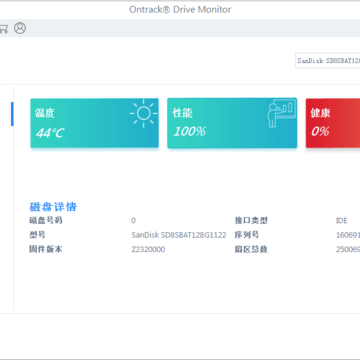Viewport: 360px width, 360px height.
Task: Click the 接口类型 label
Action: click(251, 220)
